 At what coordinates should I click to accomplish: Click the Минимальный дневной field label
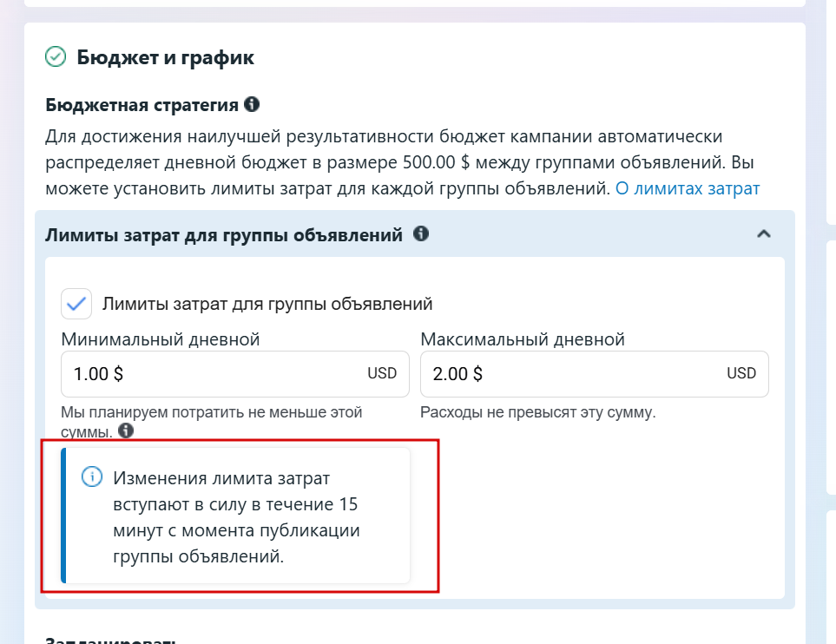pos(160,339)
